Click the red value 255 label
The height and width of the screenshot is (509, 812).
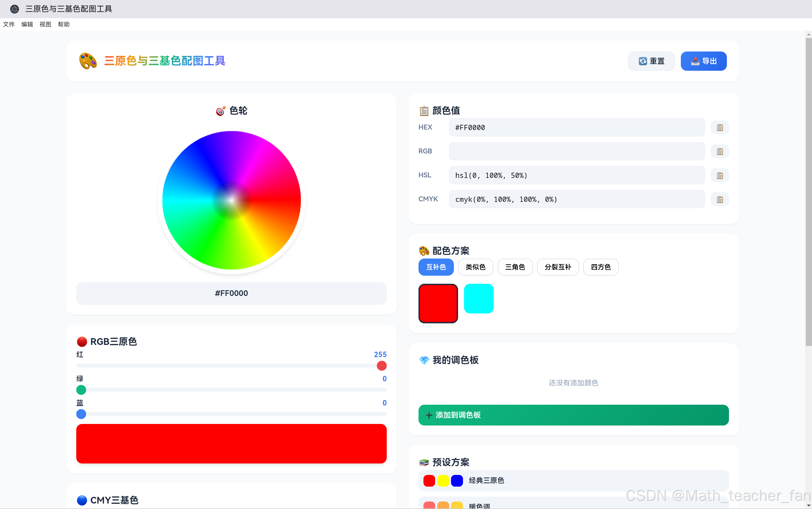tap(380, 355)
